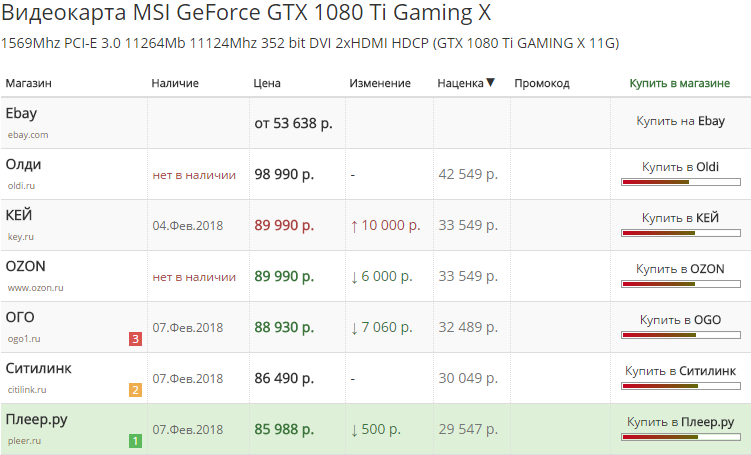Viewport: 751px width, 455px height.
Task: Open Купить в OGO link
Action: point(681,320)
